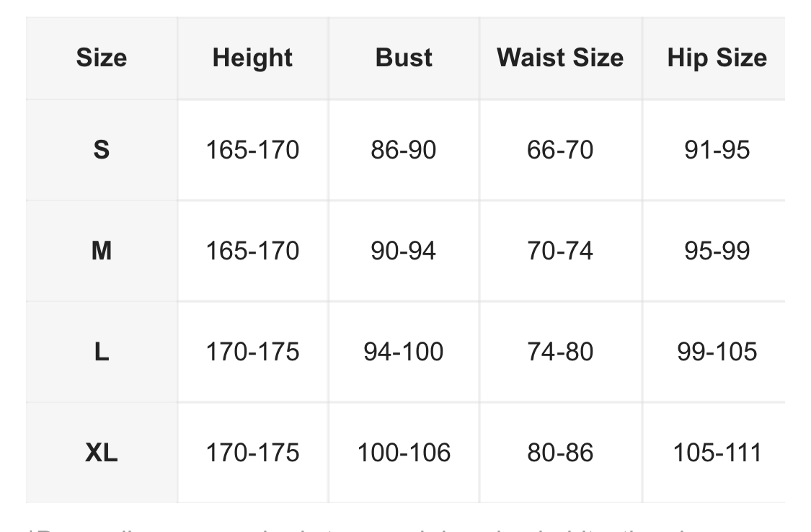Viewport: 811px width, 532px height.
Task: Click the 105-111 hip cell
Action: [x=717, y=453]
